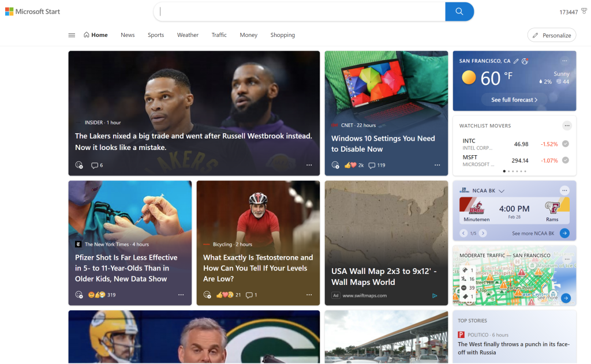Open the What Exactly Is Testosterone article
The width and height of the screenshot is (591, 364).
pos(258,268)
